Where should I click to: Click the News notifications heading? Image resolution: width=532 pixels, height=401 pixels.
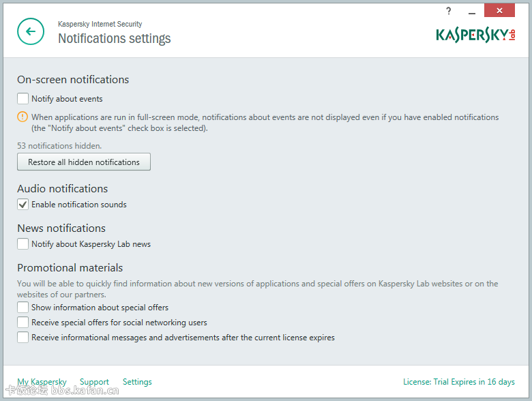click(x=61, y=228)
